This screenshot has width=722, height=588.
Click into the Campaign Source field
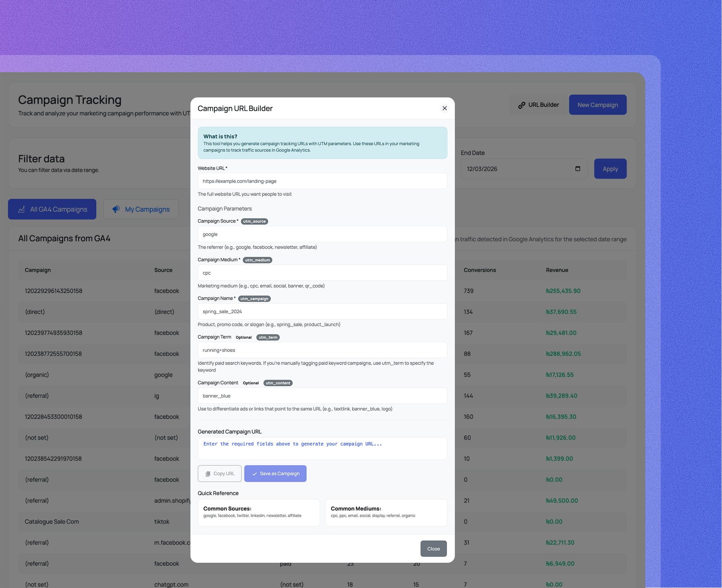(x=322, y=234)
